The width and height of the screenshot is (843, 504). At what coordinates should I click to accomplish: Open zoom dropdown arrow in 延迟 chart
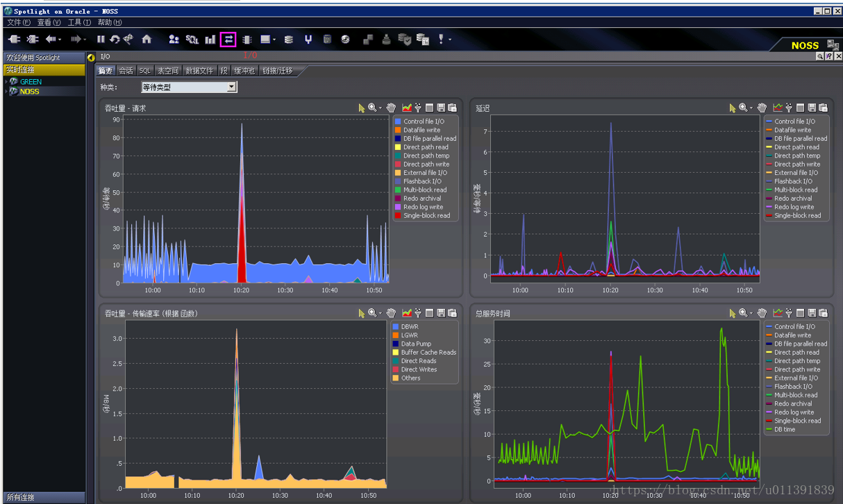click(751, 108)
